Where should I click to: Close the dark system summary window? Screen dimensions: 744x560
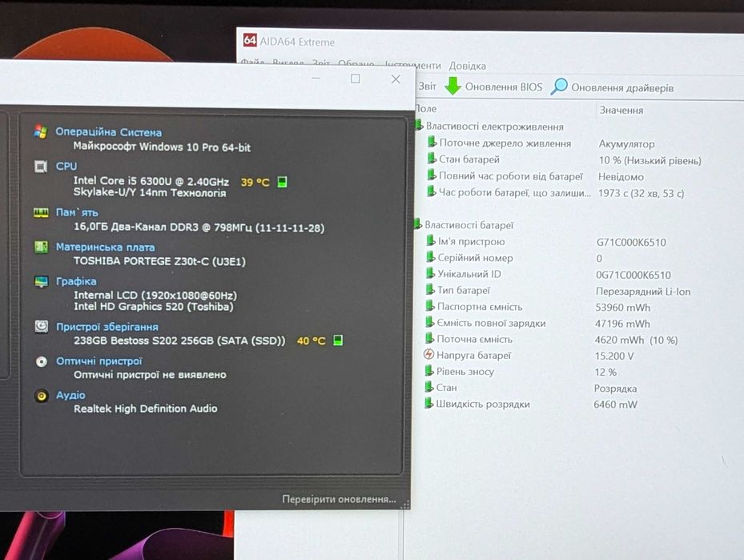396,79
